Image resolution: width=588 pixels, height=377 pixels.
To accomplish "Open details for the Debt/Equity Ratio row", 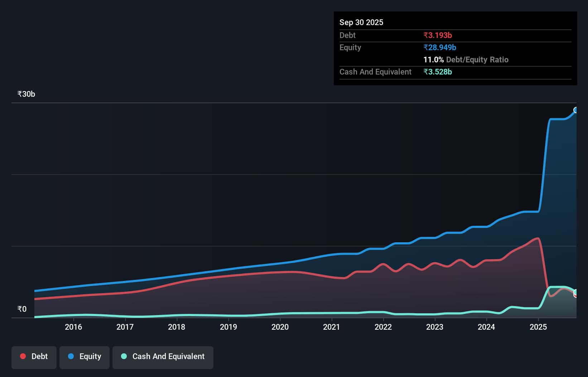I will 466,59.
